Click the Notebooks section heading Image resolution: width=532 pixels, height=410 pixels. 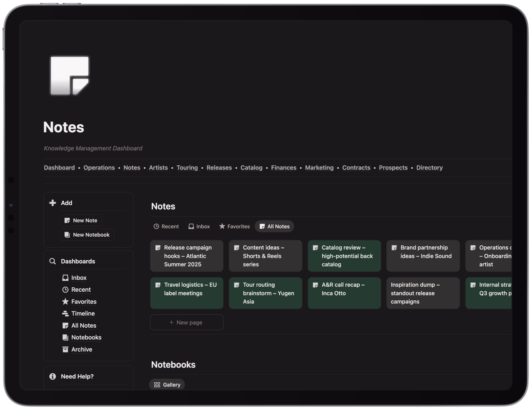173,365
